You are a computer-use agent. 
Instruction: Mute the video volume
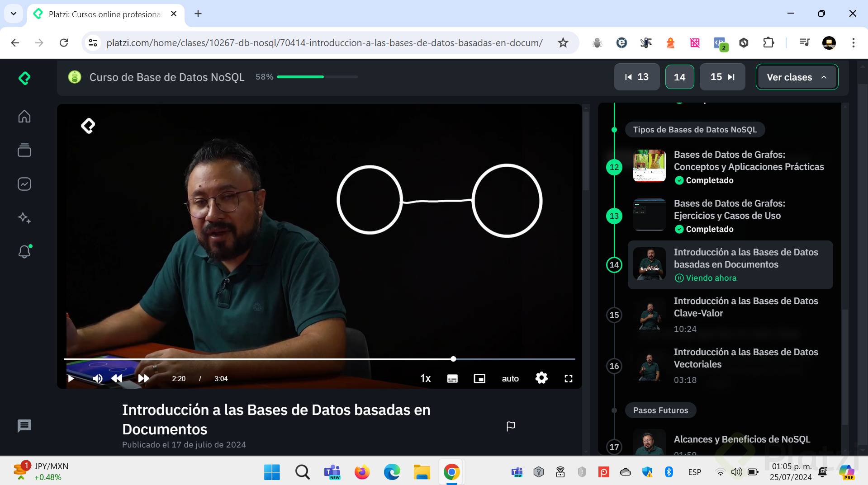click(97, 378)
